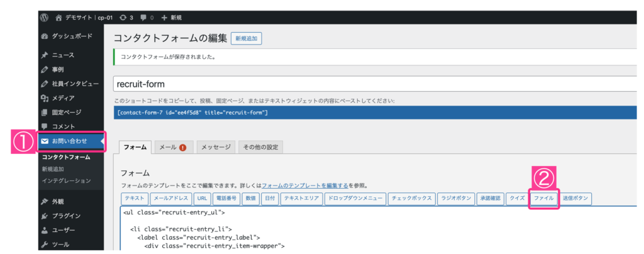This screenshot has height=254, width=644.
Task: Select お問い合わせ in sidebar
Action: click(x=70, y=141)
